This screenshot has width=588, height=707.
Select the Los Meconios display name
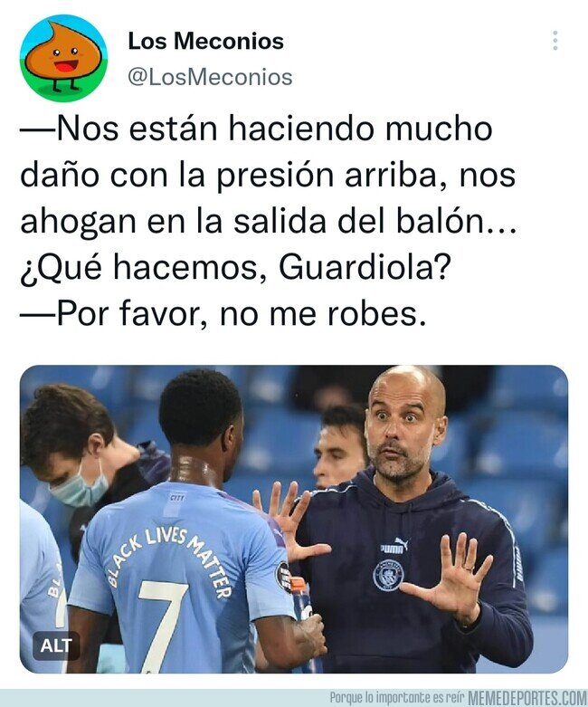click(206, 41)
